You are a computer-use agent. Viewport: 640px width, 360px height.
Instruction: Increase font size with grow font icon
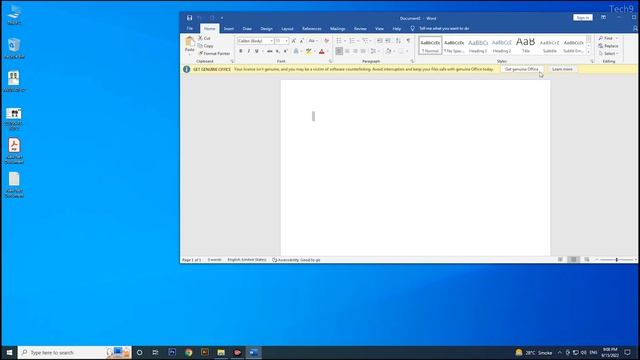pos(293,41)
